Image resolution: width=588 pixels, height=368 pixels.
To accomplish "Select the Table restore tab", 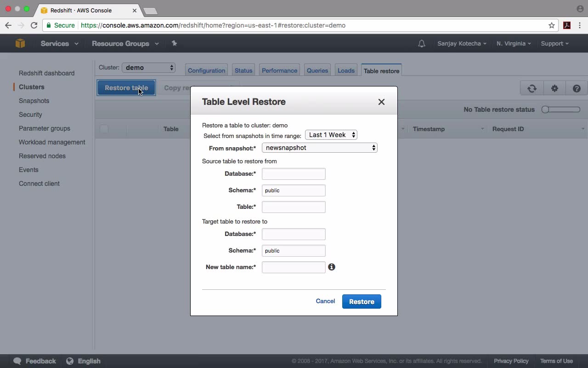I will coord(381,70).
